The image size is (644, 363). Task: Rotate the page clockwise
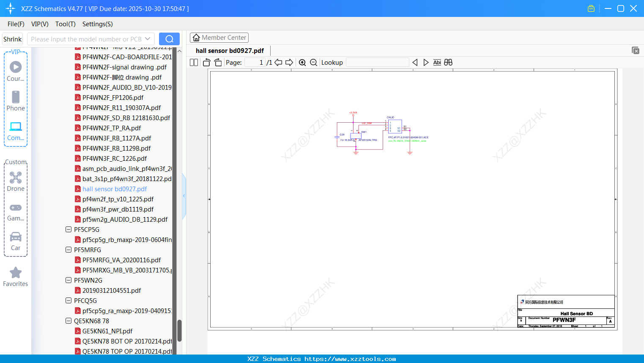tap(218, 63)
